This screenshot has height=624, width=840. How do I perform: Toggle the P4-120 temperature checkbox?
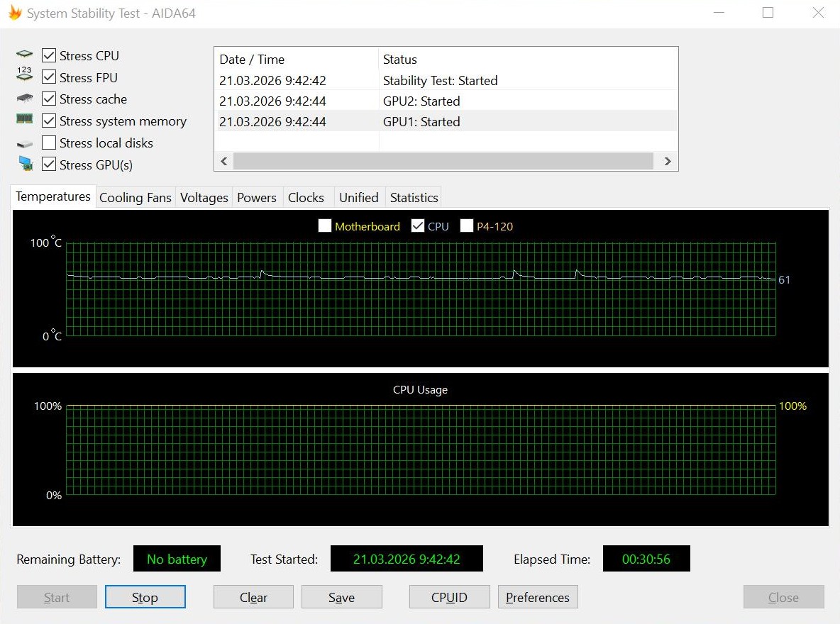click(x=467, y=225)
